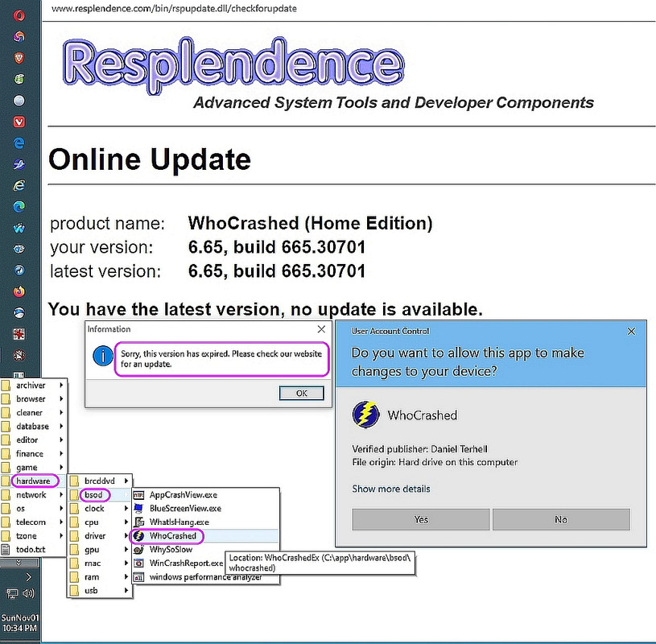Expand the archiver folder arrow
The height and width of the screenshot is (644, 656).
tap(61, 385)
